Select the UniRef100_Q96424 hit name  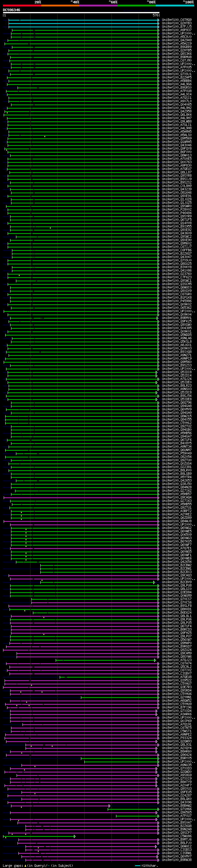pyautogui.click(x=177, y=755)
